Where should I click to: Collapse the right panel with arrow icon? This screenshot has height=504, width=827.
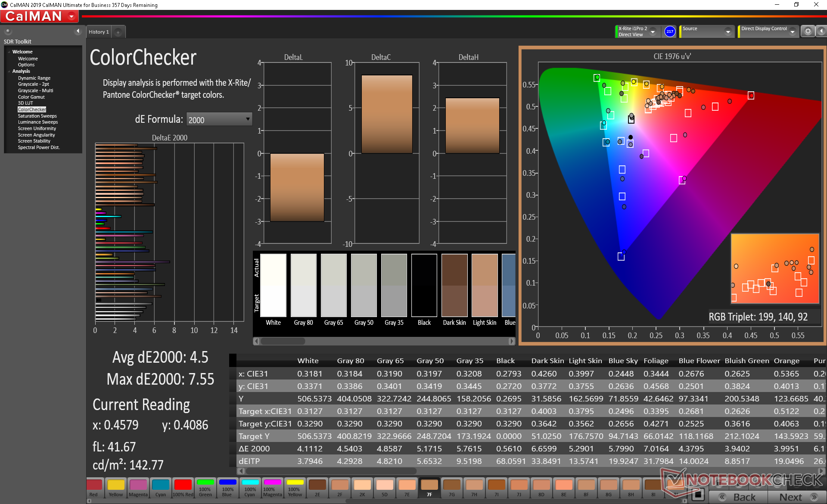821,31
